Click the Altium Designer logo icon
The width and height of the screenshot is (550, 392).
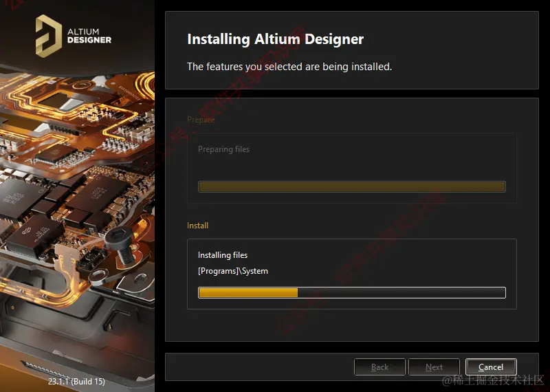tap(49, 36)
